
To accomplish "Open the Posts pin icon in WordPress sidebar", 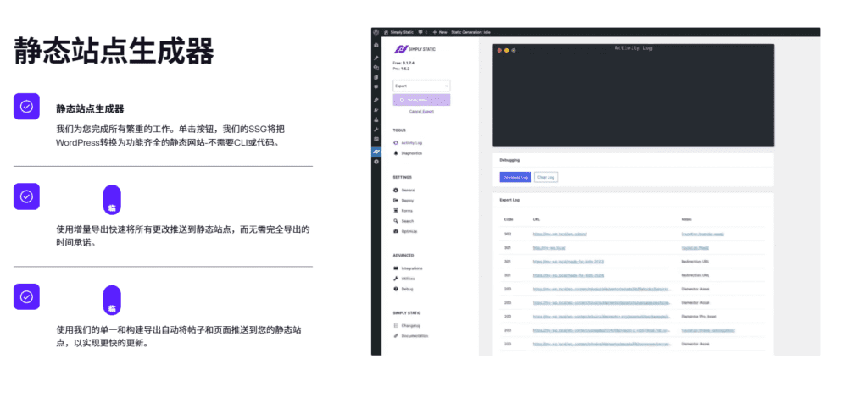I will pyautogui.click(x=376, y=58).
